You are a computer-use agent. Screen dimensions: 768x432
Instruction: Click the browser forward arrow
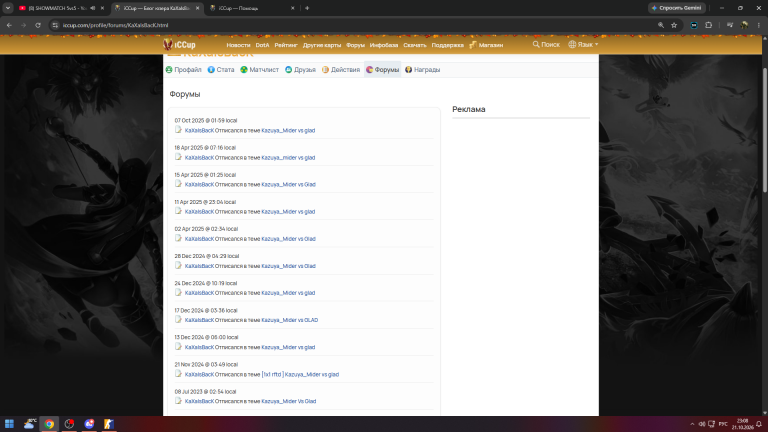[x=23, y=25]
